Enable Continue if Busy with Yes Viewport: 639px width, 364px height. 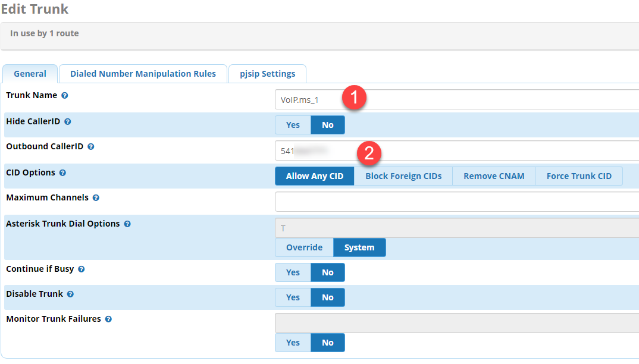(293, 272)
